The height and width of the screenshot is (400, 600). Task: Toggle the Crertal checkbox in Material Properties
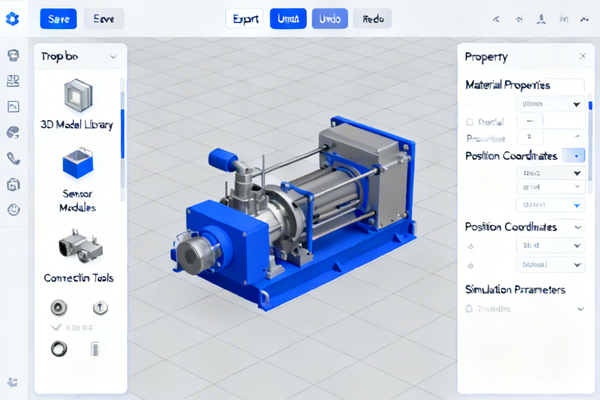pyautogui.click(x=470, y=122)
